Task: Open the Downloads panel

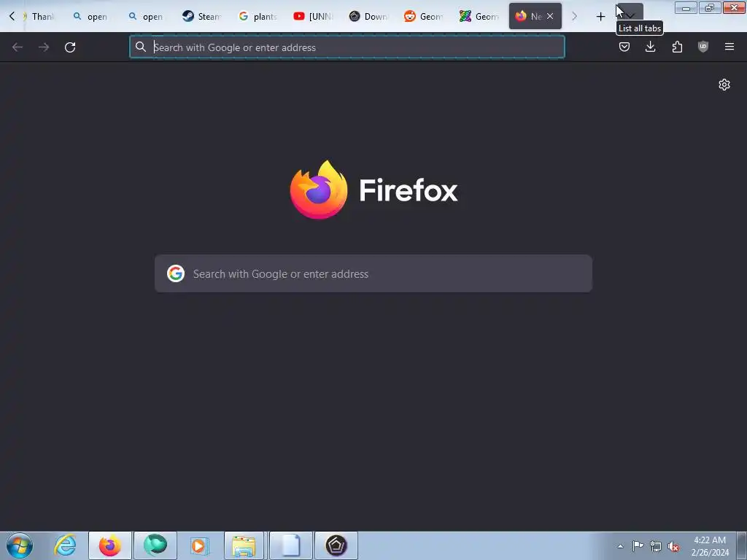Action: coord(650,47)
